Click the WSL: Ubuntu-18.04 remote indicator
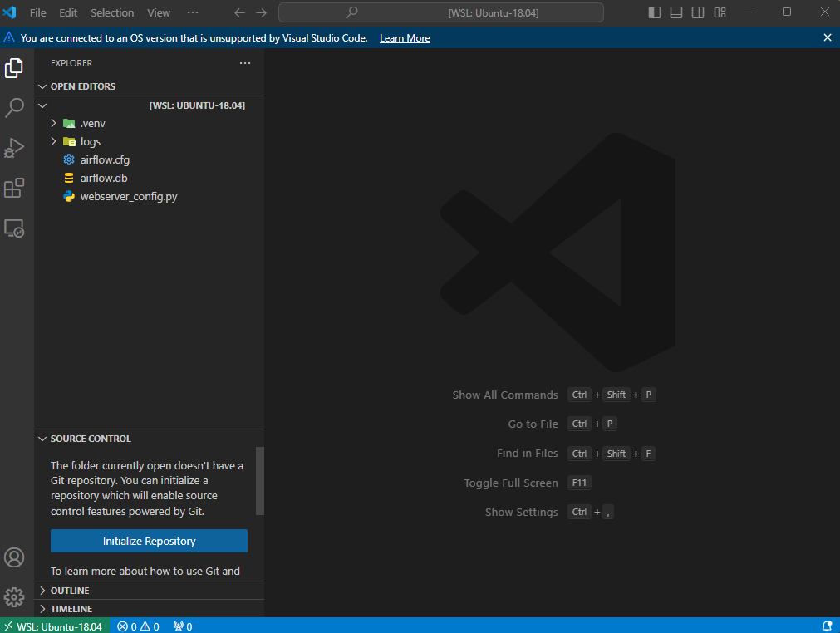 tap(53, 626)
